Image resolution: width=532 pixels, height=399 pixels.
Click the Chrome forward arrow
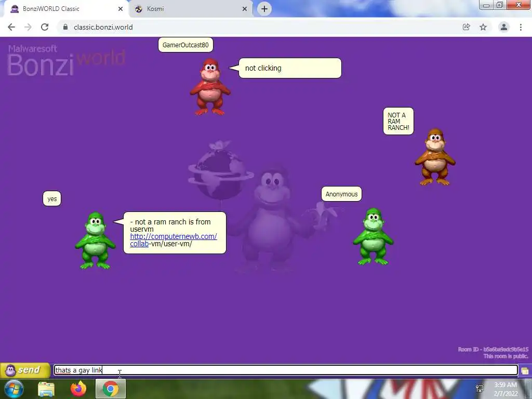coord(28,27)
